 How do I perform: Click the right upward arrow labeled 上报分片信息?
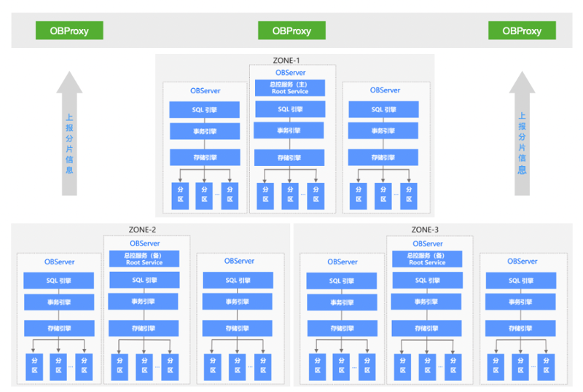tap(522, 133)
